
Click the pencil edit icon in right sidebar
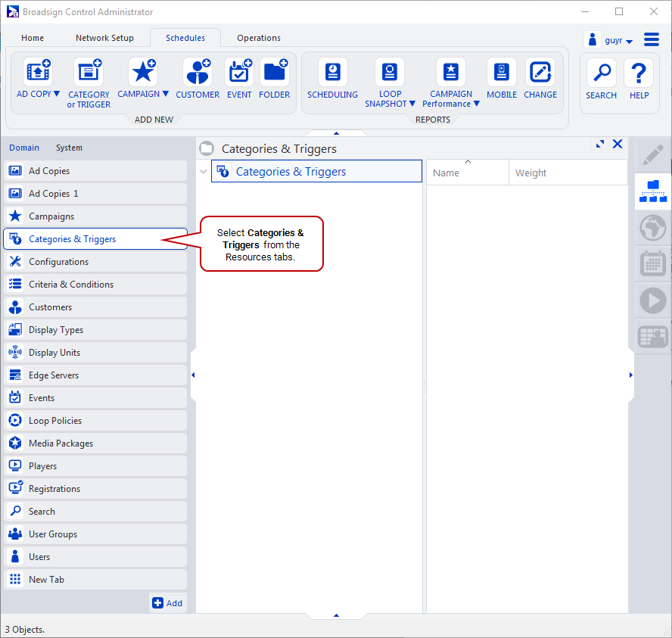point(653,155)
